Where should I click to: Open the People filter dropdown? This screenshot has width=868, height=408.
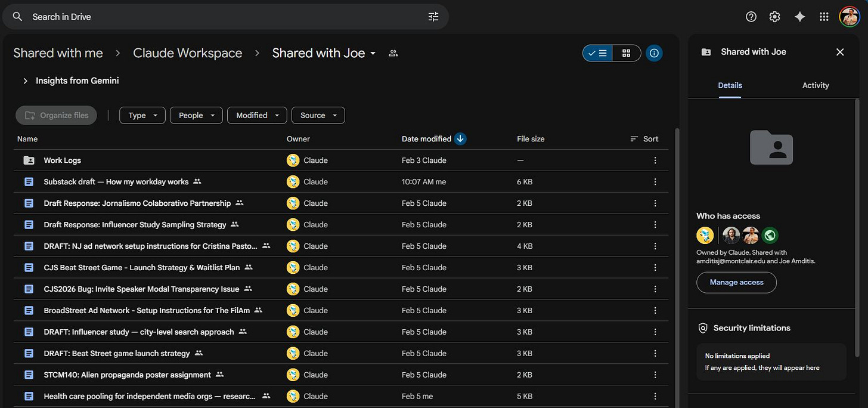tap(196, 115)
